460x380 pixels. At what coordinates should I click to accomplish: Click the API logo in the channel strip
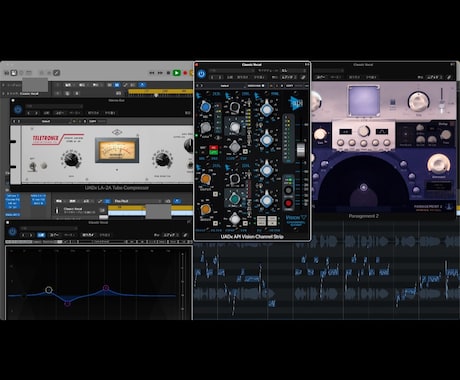[295, 103]
